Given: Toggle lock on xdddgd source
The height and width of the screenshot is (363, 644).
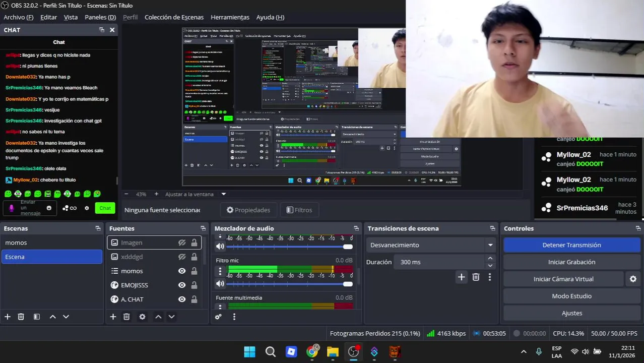Looking at the screenshot, I should (194, 257).
